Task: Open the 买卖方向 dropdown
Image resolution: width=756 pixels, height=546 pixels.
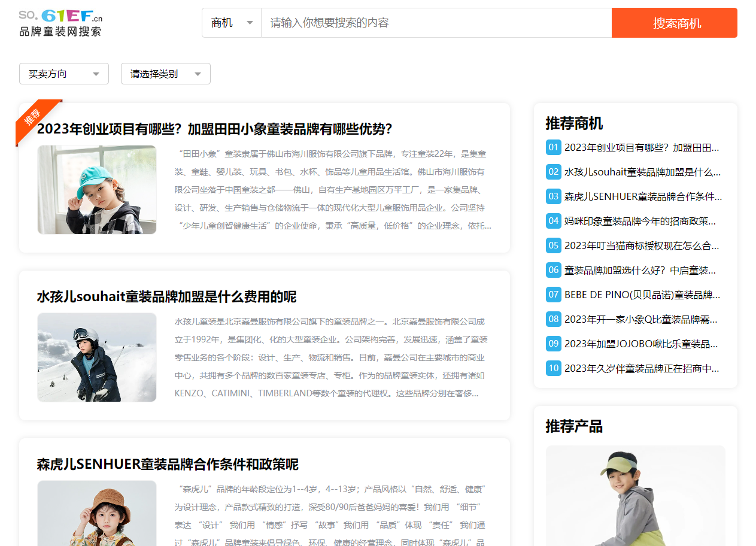Action: pyautogui.click(x=64, y=74)
